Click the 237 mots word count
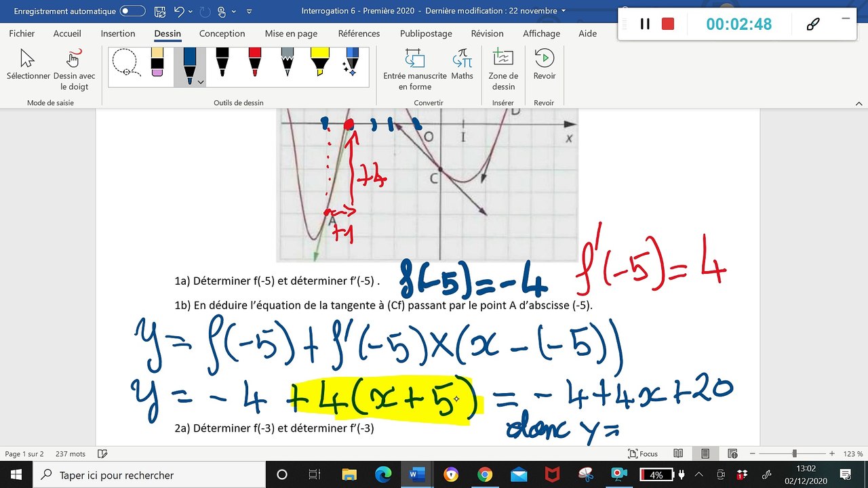868x488 pixels. tap(71, 453)
